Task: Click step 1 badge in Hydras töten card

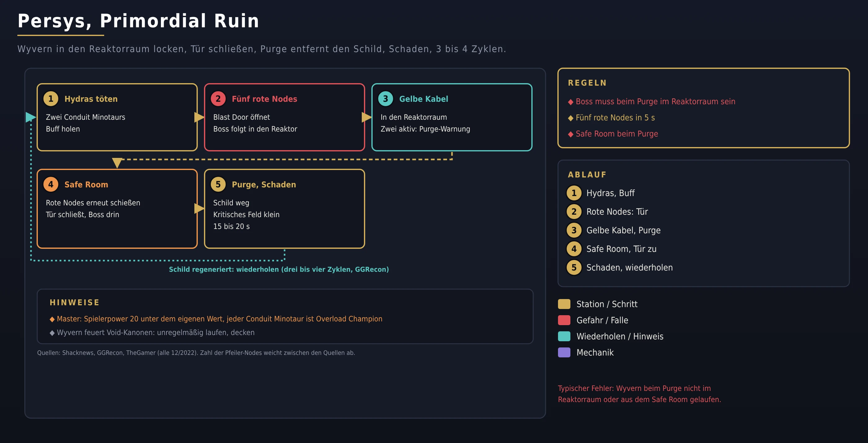Action: click(x=51, y=99)
